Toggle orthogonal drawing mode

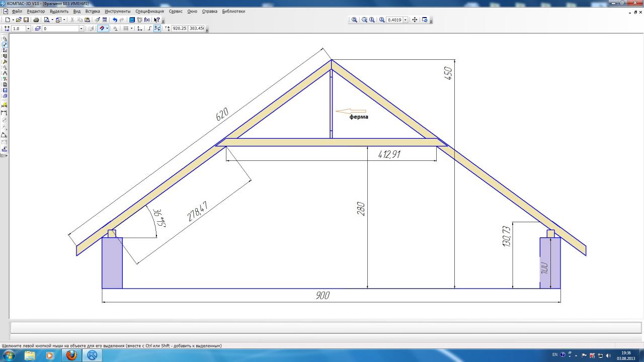tap(148, 29)
